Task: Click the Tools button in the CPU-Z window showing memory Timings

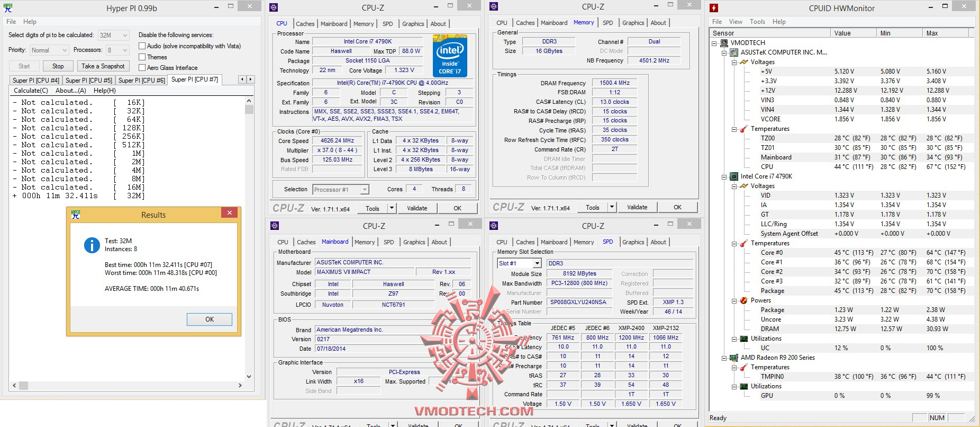Action: click(x=597, y=207)
